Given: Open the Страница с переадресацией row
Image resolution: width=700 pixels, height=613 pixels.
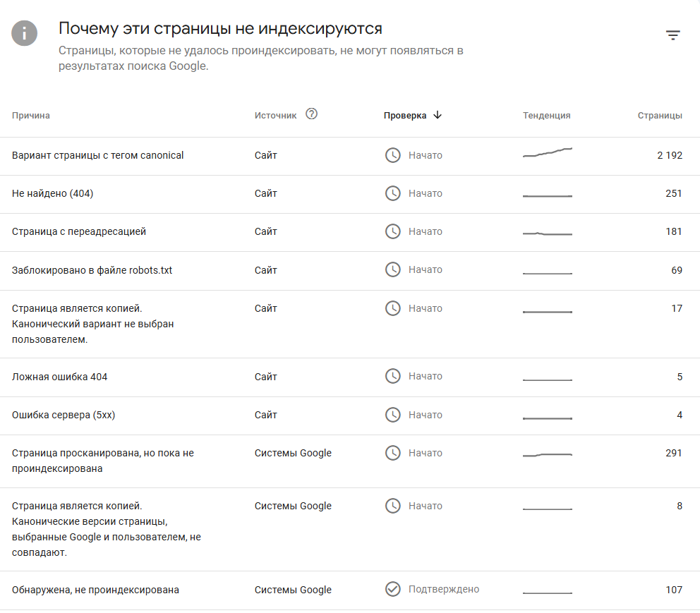Looking at the screenshot, I should (x=79, y=231).
